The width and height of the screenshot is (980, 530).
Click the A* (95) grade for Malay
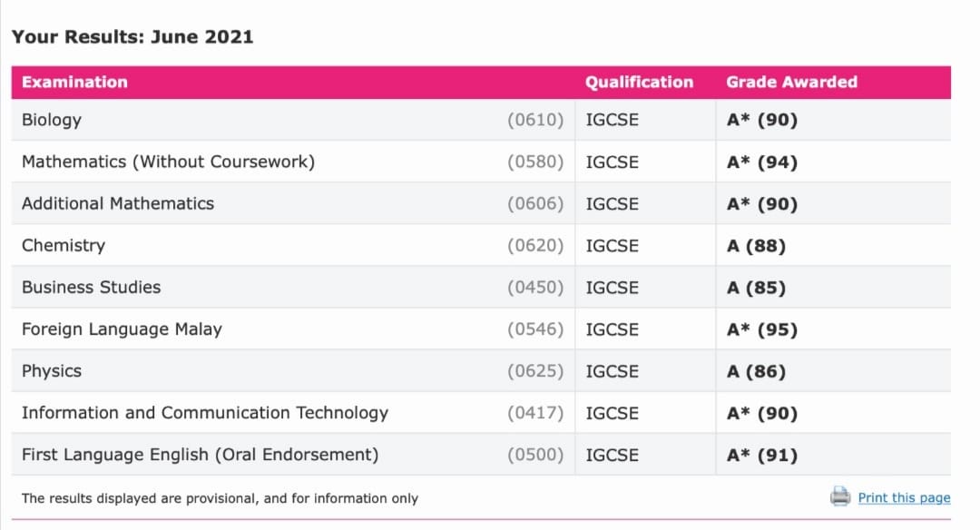[x=762, y=329]
